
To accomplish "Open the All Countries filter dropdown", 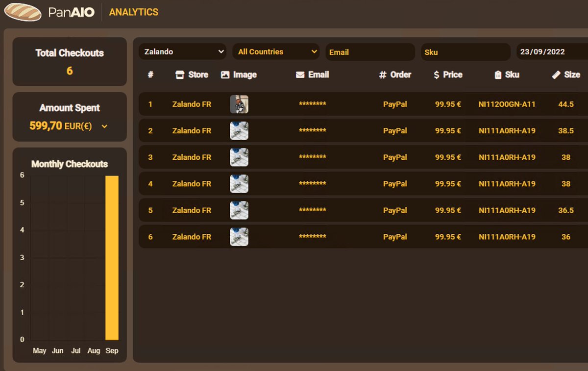I will click(x=276, y=52).
